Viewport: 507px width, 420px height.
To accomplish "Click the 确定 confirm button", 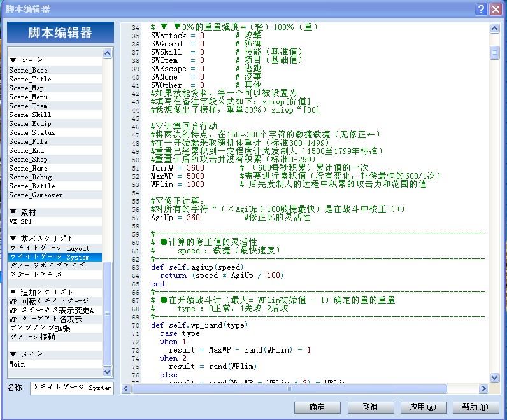I will [x=317, y=407].
